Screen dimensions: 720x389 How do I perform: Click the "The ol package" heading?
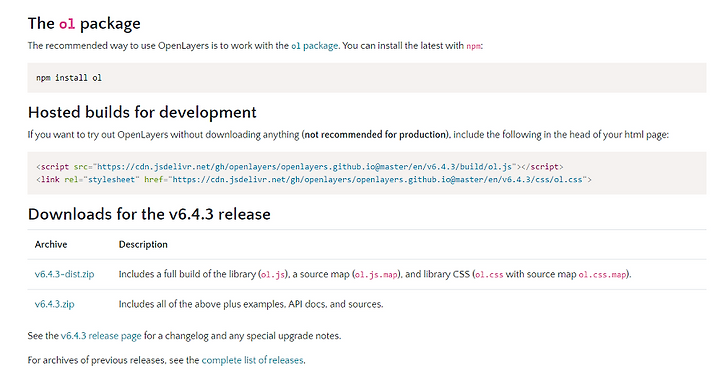84,23
